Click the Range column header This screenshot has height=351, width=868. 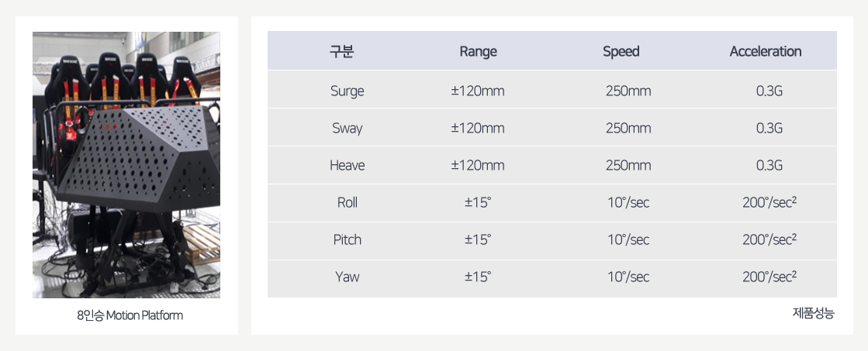pyautogui.click(x=478, y=52)
